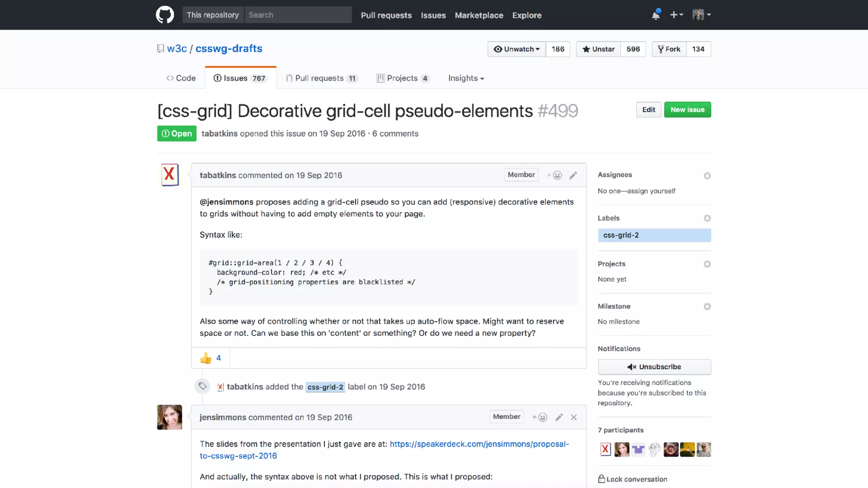This screenshot has height=488, width=868.
Task: Add reaction to tabatkins comment
Action: [554, 175]
